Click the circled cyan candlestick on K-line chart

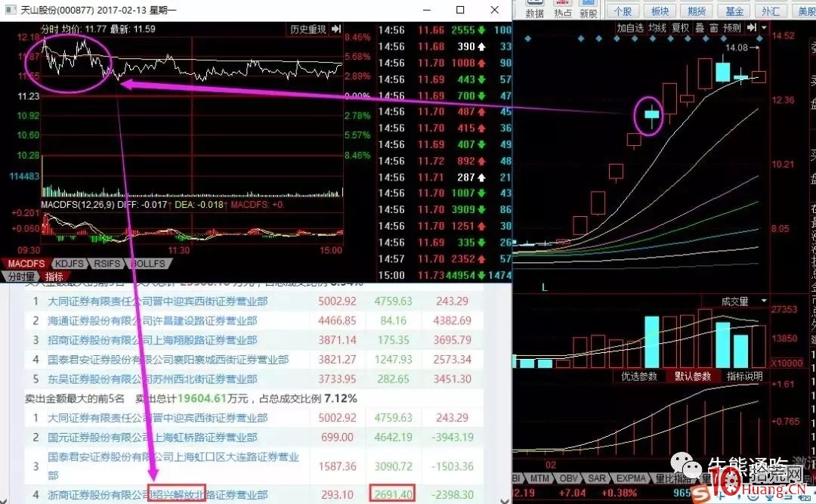tap(649, 115)
